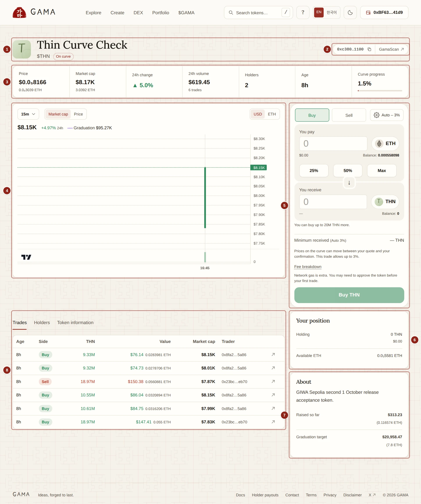The image size is (421, 504).
Task: Click the search magnifier icon
Action: coord(231,12)
